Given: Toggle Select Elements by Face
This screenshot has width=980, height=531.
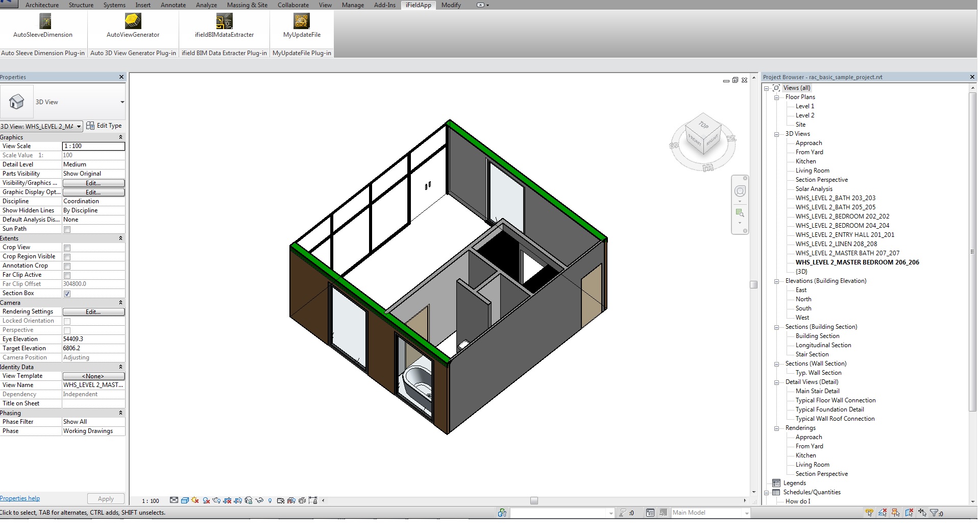Looking at the screenshot, I should pos(909,513).
